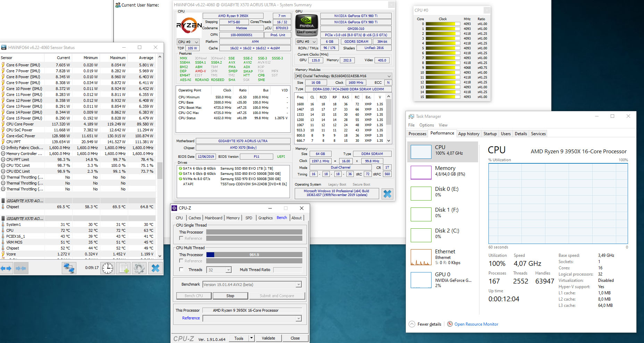This screenshot has height=343, width=644.
Task: Select Disk 0 (E:) in Task Manager sidebar
Action: pyautogui.click(x=443, y=193)
